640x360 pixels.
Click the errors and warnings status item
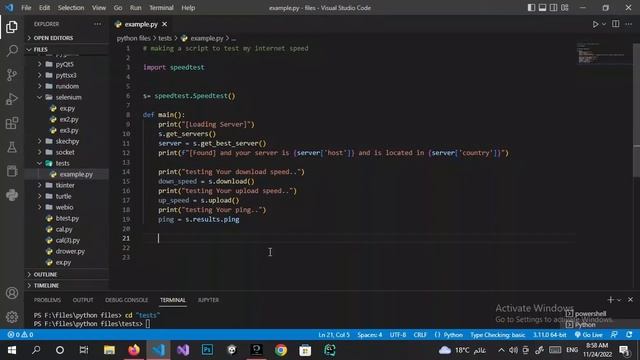20,335
